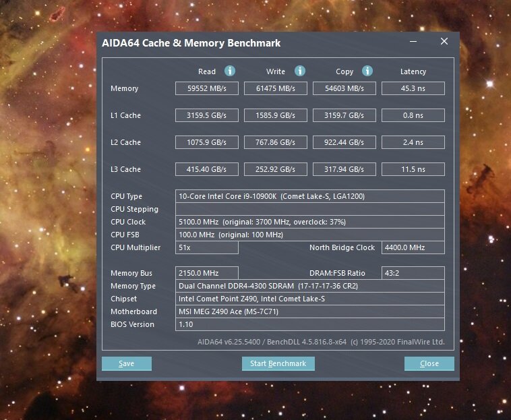This screenshot has width=511, height=420.
Task: Click L2 Cache Latency value 2.4 ns
Action: click(413, 142)
